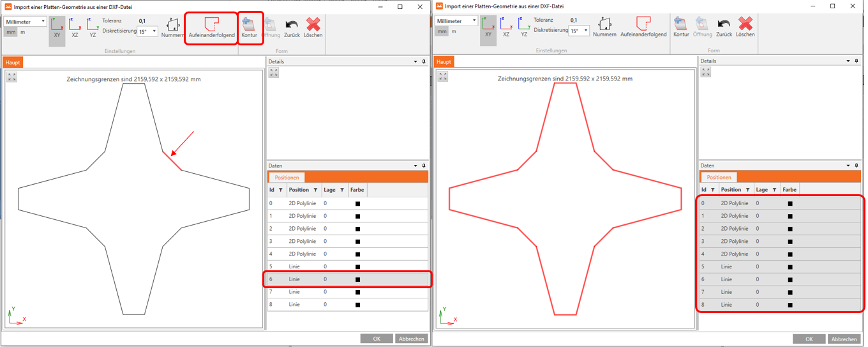Image resolution: width=868 pixels, height=347 pixels.
Task: Fit drawing view icon in left Haupt panel
Action: (12, 77)
